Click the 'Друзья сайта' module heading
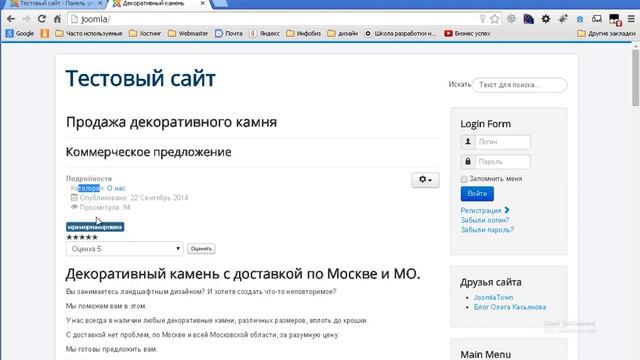 pyautogui.click(x=491, y=282)
